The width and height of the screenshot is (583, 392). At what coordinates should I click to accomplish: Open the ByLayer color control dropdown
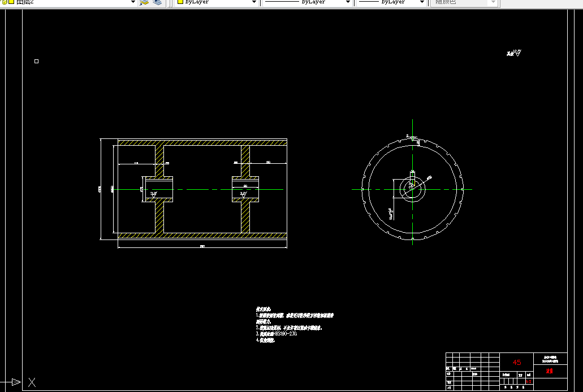click(x=254, y=2)
